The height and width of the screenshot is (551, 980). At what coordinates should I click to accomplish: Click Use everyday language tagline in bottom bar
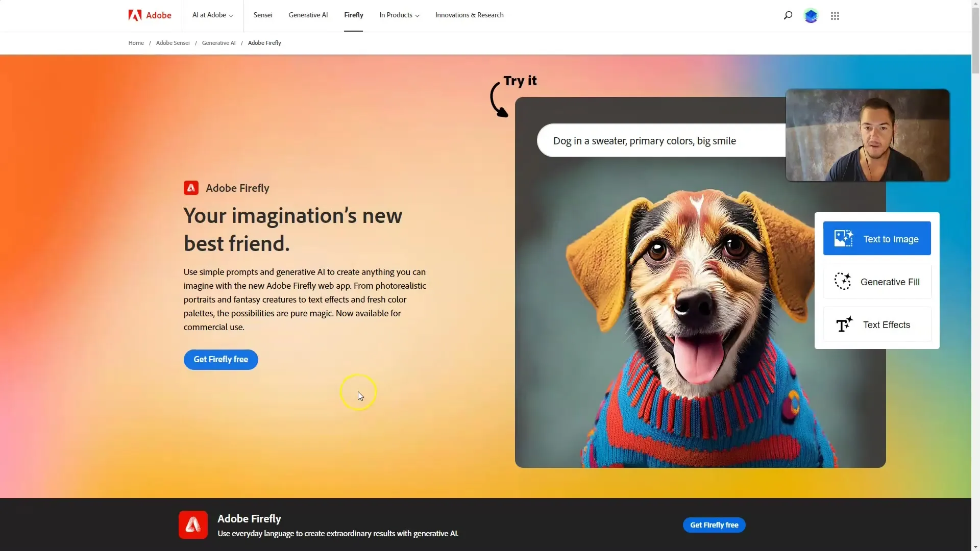point(338,534)
